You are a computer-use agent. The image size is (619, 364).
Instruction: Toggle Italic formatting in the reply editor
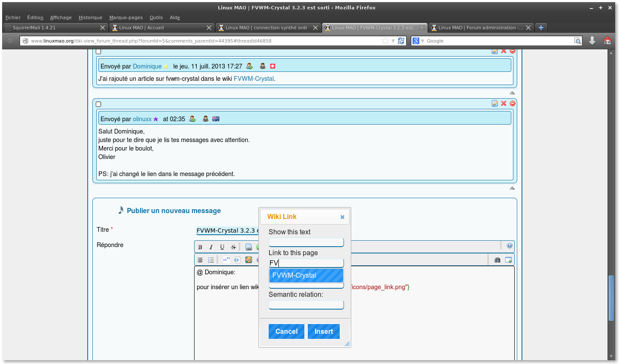point(211,247)
